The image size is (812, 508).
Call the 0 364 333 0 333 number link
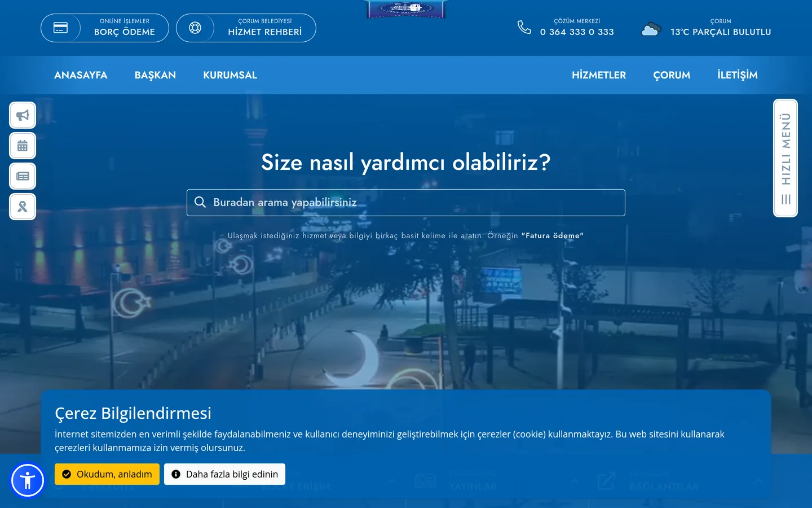coord(577,32)
